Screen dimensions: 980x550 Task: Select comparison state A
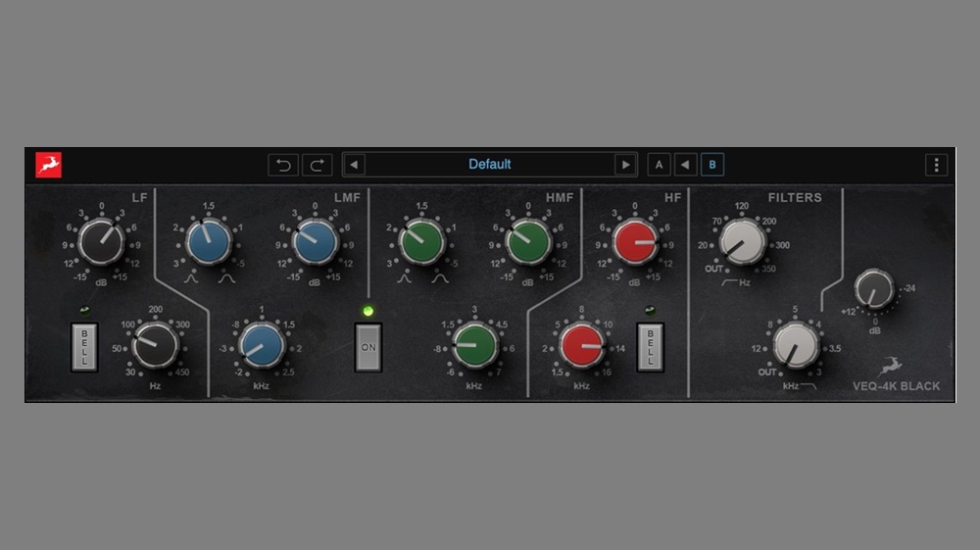click(659, 165)
